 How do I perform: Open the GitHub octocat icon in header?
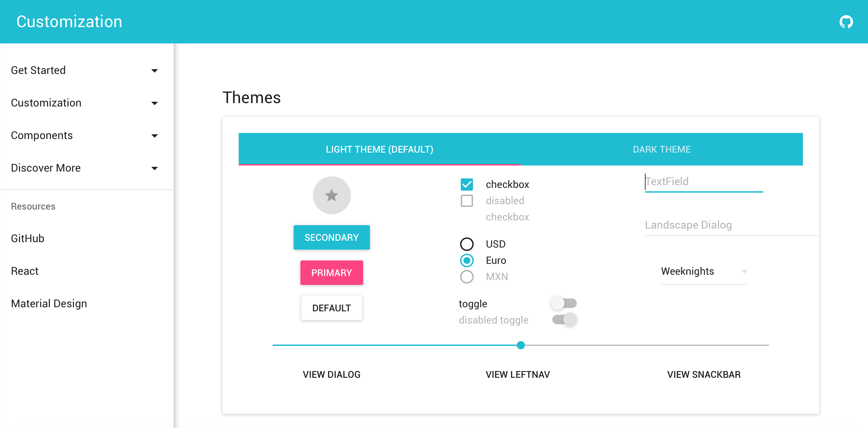click(x=847, y=21)
